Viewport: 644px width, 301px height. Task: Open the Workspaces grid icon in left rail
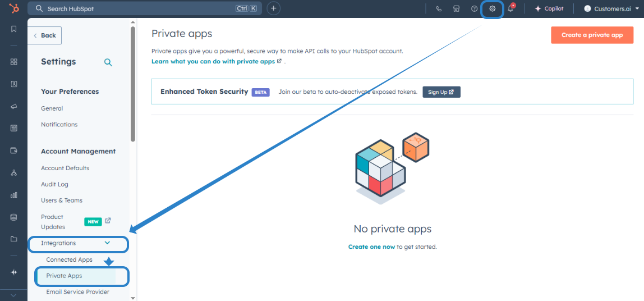(x=13, y=62)
